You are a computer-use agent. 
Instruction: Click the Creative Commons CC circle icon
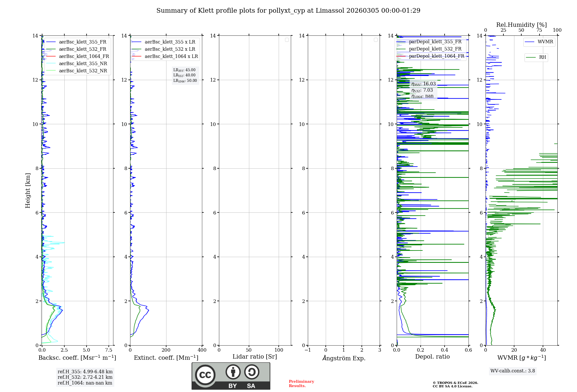click(x=205, y=375)
